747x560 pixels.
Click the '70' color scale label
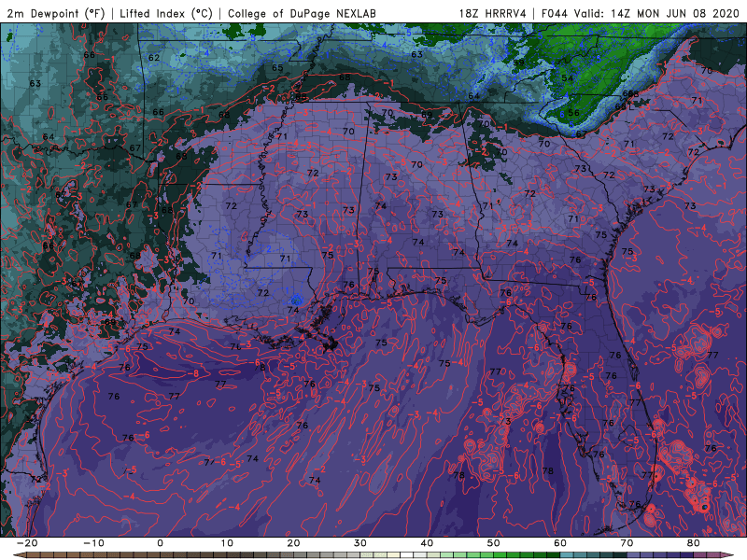coord(627,543)
